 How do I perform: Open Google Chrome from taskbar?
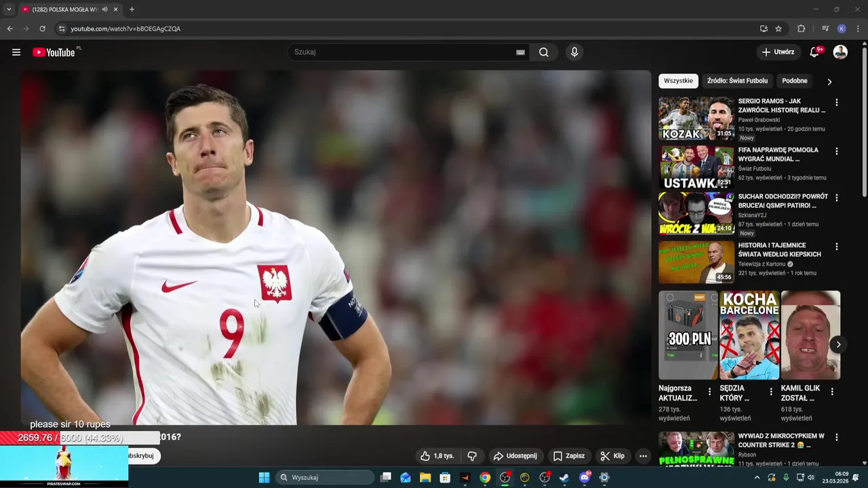click(x=485, y=477)
